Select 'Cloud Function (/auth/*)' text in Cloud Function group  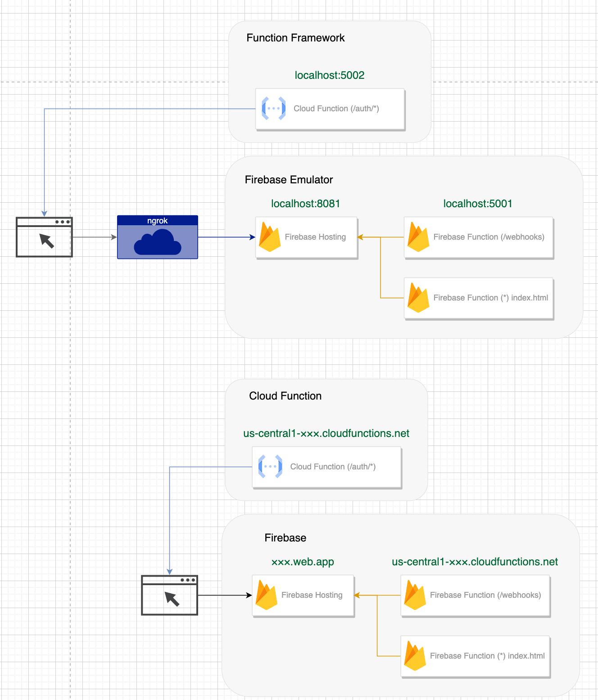pyautogui.click(x=333, y=467)
